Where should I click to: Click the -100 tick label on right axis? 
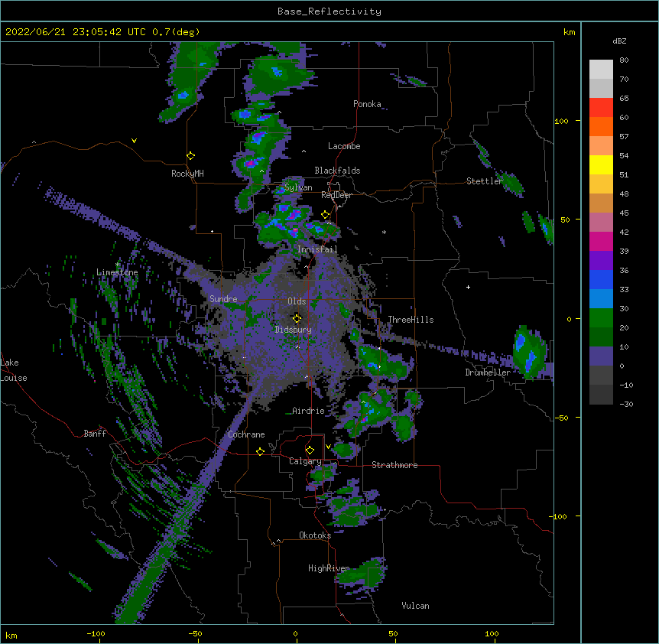pyautogui.click(x=559, y=516)
